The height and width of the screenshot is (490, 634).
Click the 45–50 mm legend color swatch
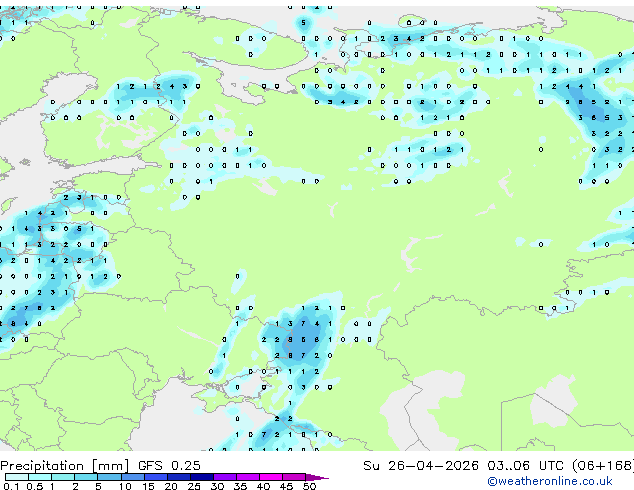pos(294,477)
